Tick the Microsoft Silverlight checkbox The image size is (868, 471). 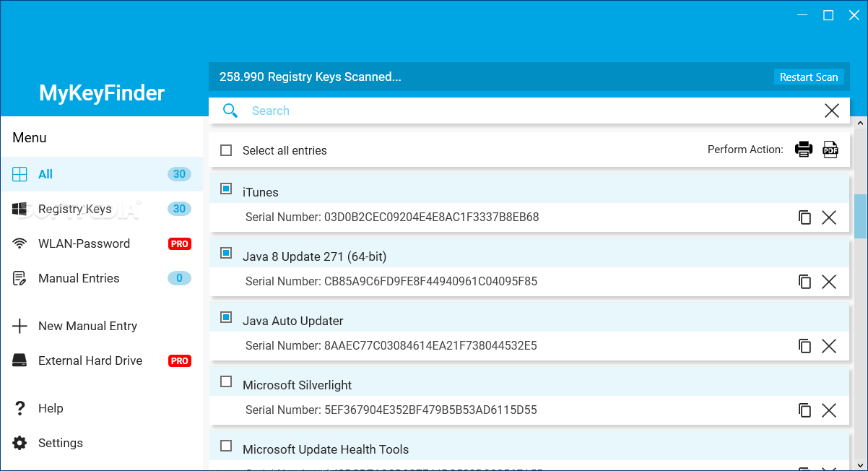226,381
